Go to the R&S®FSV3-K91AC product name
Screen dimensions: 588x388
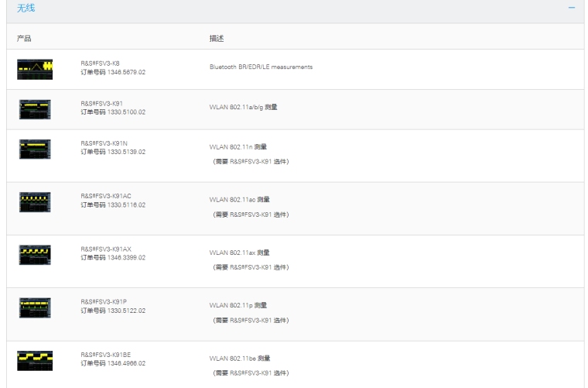pyautogui.click(x=106, y=196)
